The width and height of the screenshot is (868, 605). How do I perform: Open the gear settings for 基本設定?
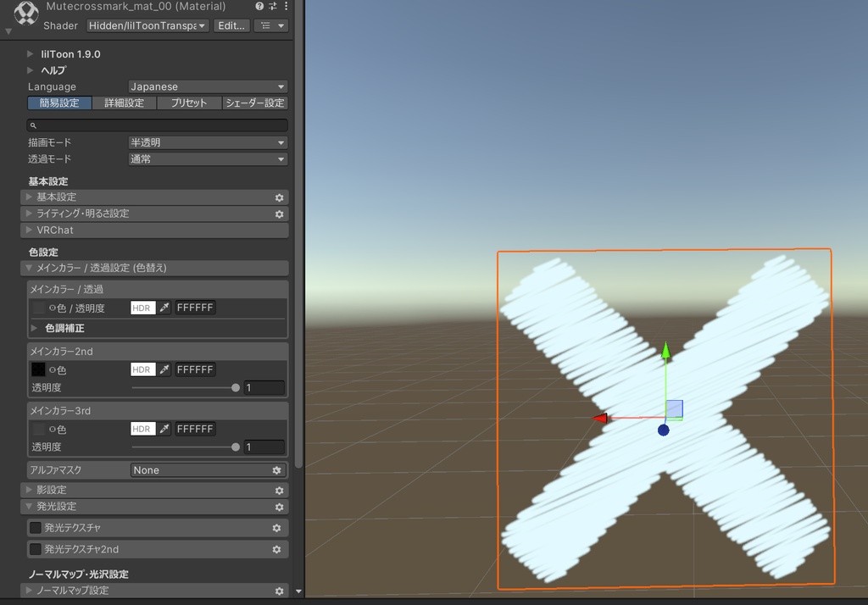[x=280, y=197]
